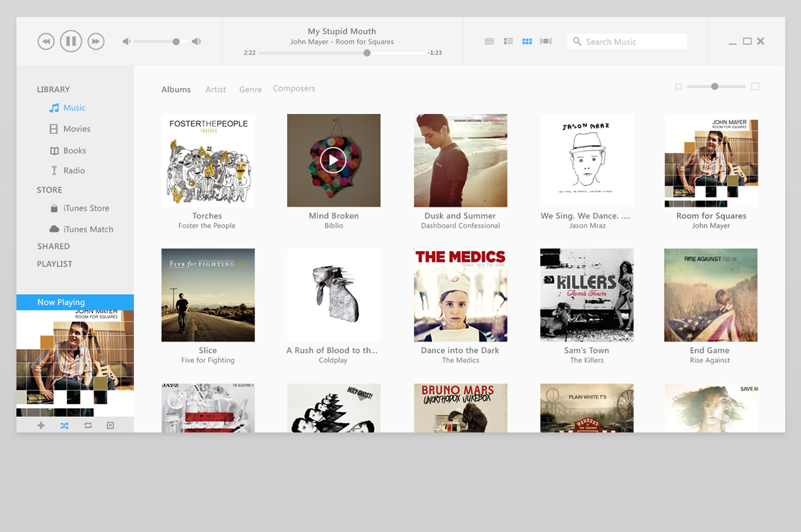The height and width of the screenshot is (532, 801).
Task: Switch to plain list view
Action: 489,41
